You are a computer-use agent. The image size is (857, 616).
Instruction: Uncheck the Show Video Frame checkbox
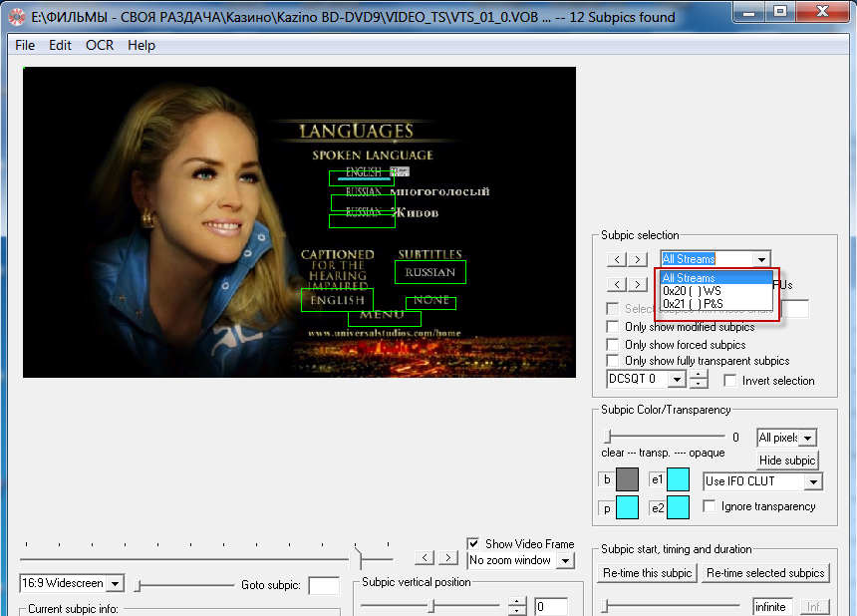pyautogui.click(x=473, y=544)
